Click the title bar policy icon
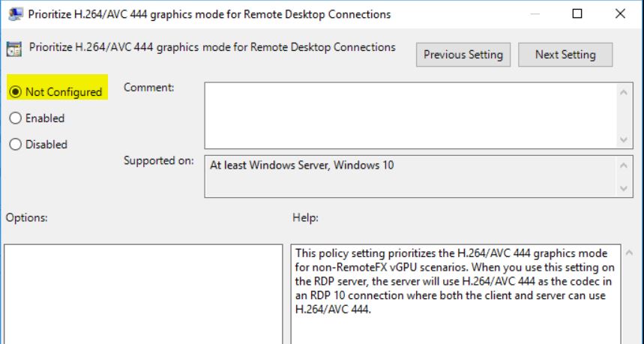 [x=15, y=14]
